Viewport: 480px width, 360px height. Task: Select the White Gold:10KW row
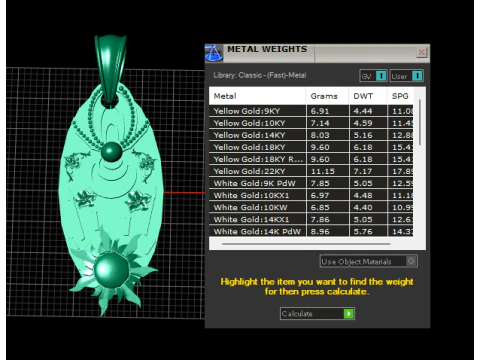pos(311,207)
